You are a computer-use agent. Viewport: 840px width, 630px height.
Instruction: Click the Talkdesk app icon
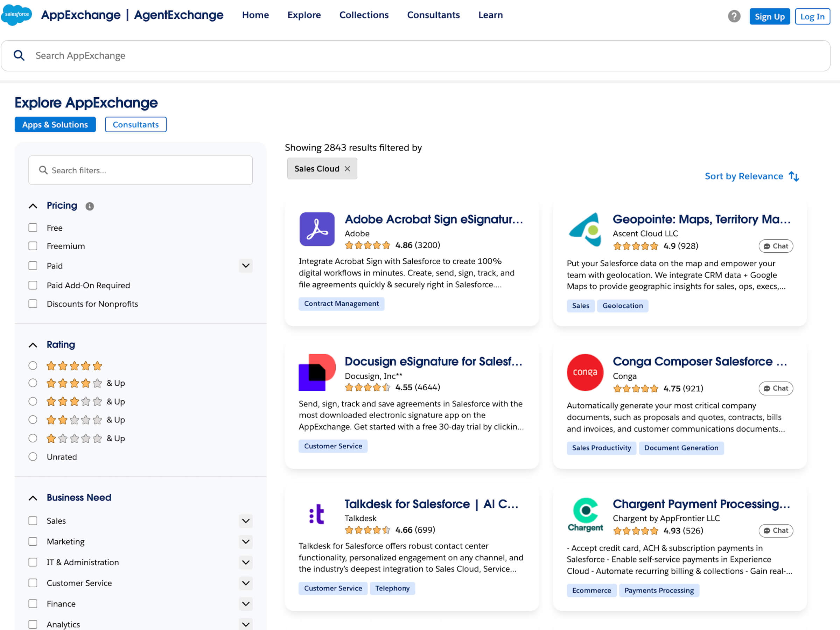(317, 514)
